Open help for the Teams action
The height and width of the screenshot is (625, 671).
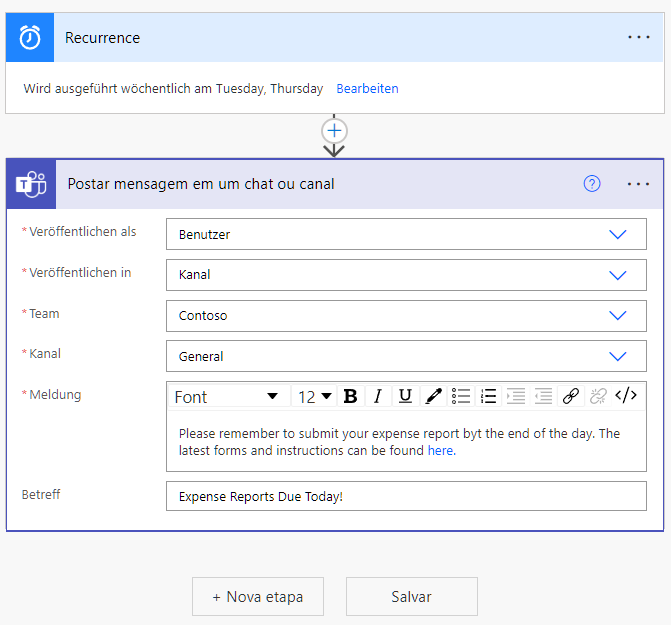point(592,184)
